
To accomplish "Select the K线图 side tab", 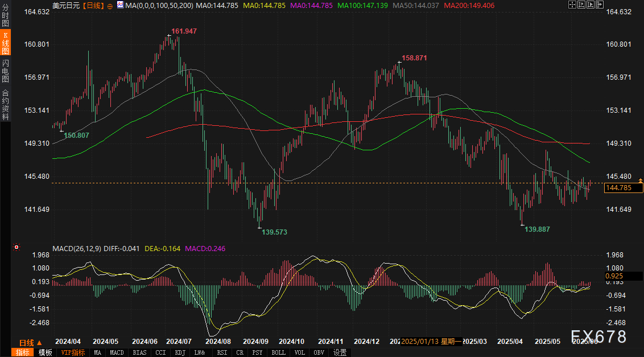I will (x=5, y=45).
